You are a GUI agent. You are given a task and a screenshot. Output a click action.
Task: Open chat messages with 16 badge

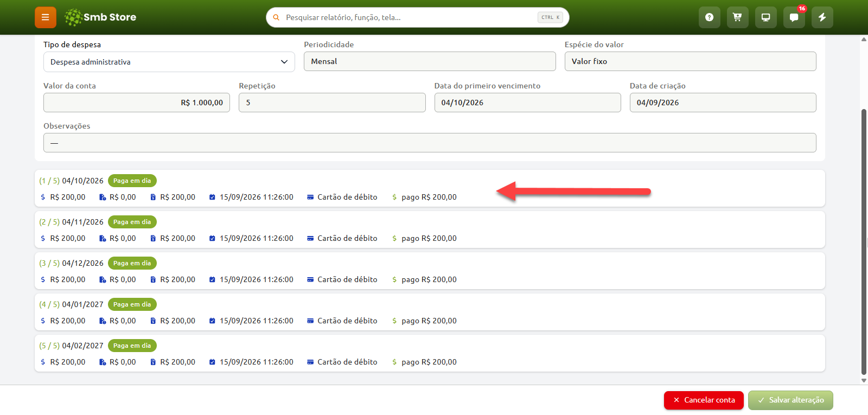(x=794, y=17)
